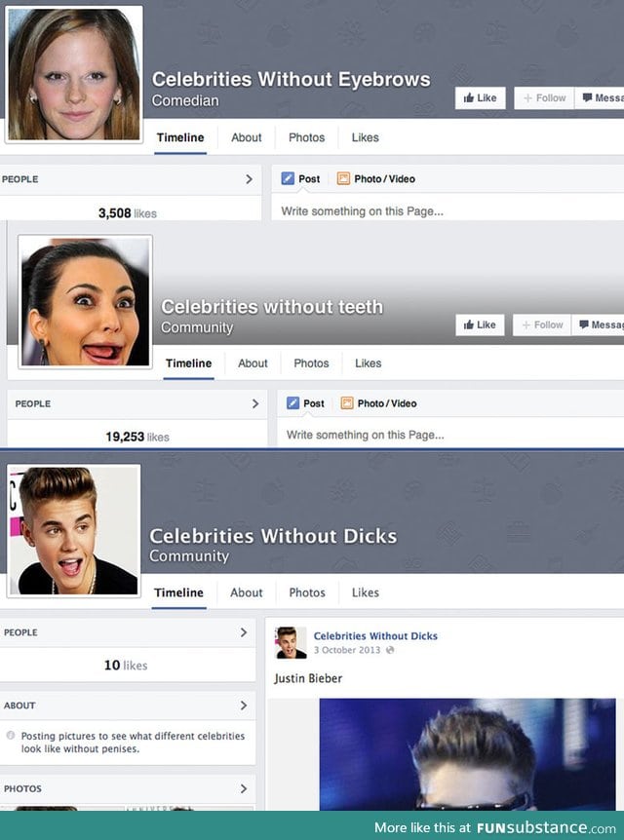Open Timeline tab on Eyebrows page
Viewport: 624px width, 840px height.
click(180, 137)
